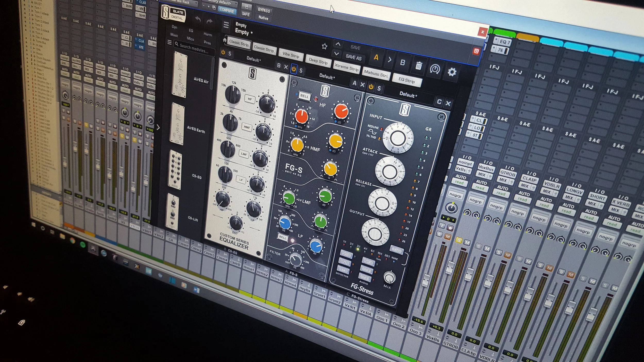The width and height of the screenshot is (644, 362).
Task: Select the AirEQ Earth module thumbnail
Action: [x=177, y=124]
